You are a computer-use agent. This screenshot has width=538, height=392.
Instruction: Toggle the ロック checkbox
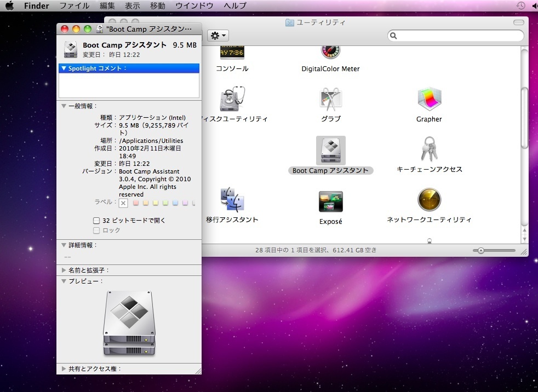click(x=96, y=230)
